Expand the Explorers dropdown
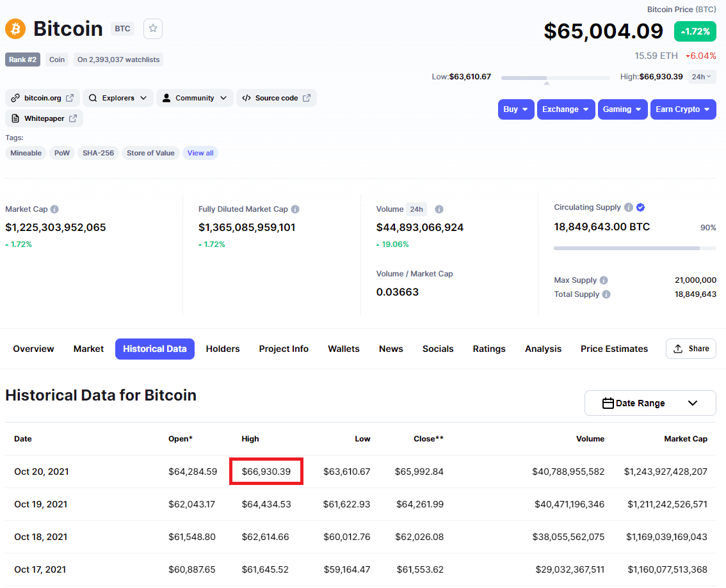Viewport: 726px width, 588px height. coord(118,98)
